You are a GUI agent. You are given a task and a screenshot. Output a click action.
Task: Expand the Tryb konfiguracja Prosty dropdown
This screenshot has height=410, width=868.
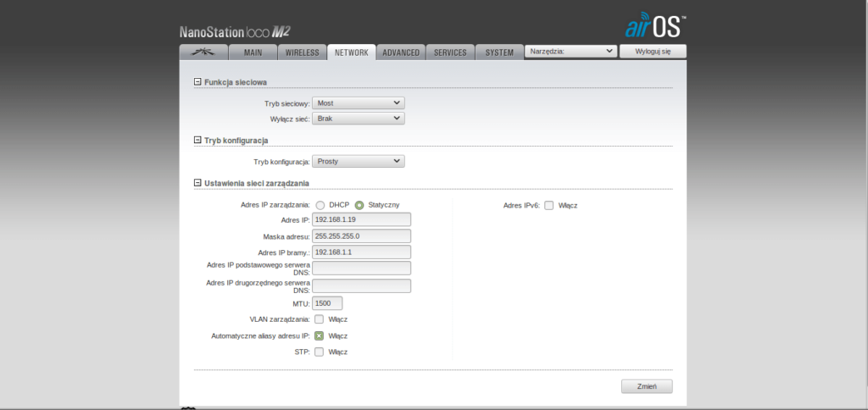(358, 161)
